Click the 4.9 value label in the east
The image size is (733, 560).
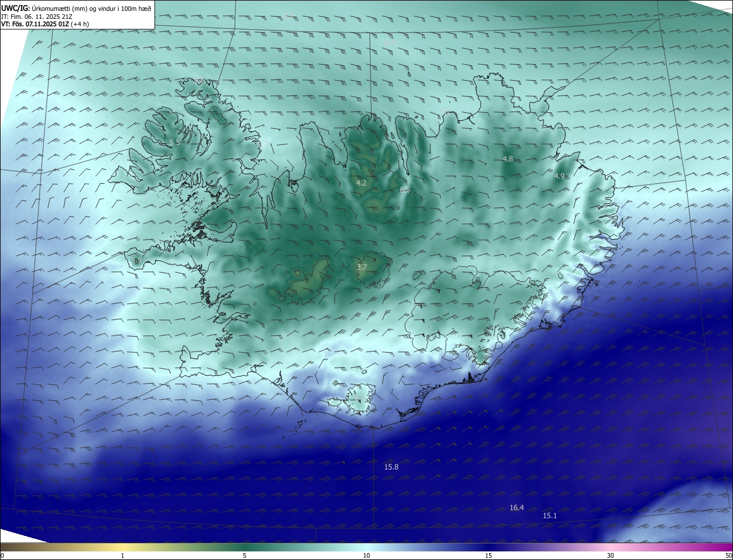[559, 176]
